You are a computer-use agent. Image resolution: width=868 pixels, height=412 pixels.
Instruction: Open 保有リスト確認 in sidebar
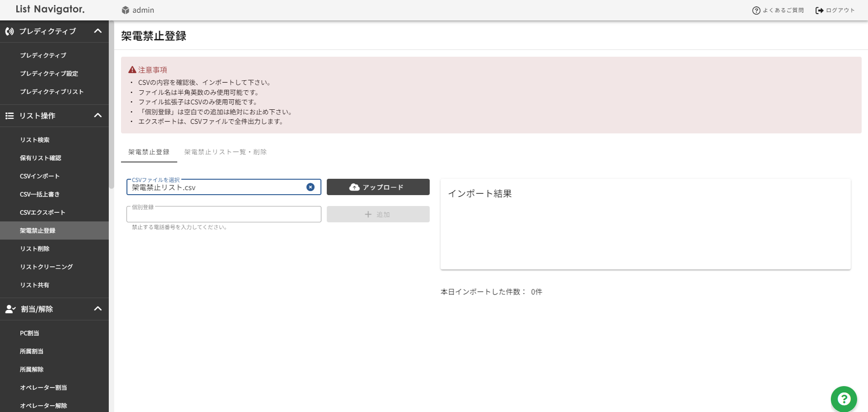click(54, 158)
